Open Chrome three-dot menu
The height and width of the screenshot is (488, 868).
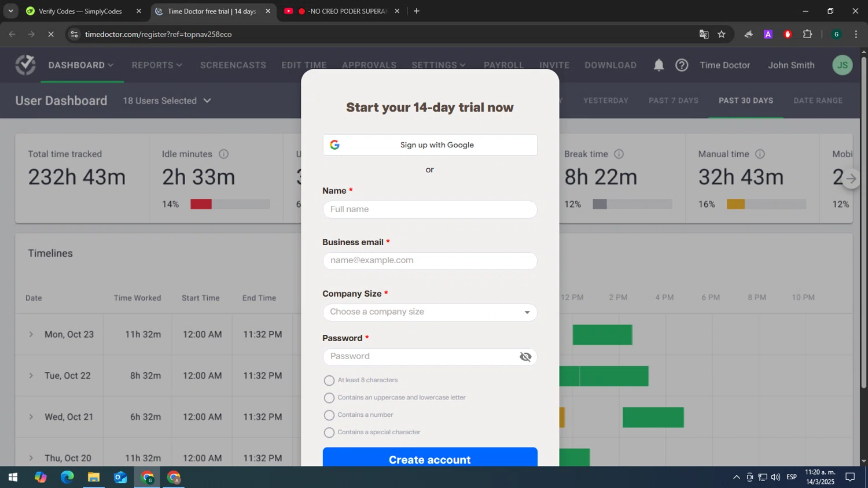point(856,34)
